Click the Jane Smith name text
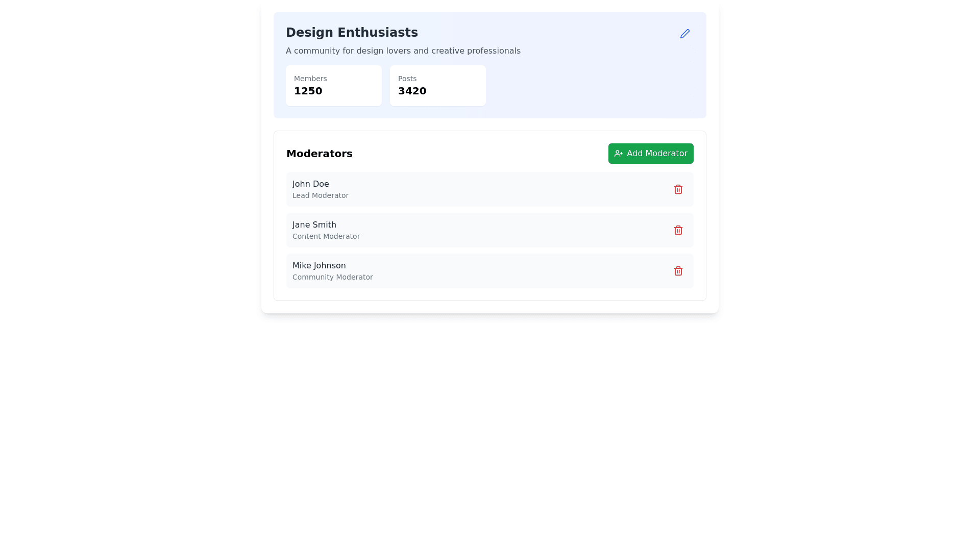 click(314, 225)
